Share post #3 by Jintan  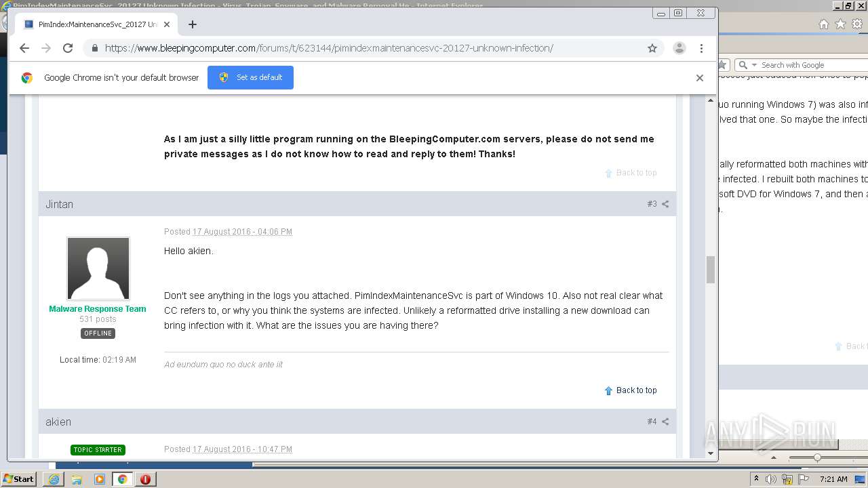tap(665, 204)
